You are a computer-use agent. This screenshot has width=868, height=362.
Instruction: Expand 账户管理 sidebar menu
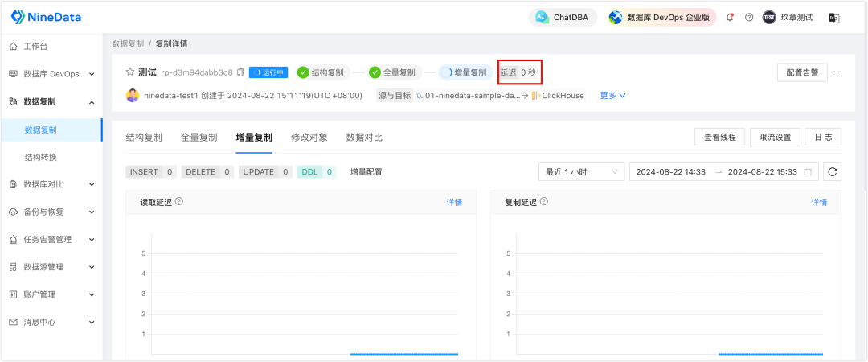click(51, 294)
